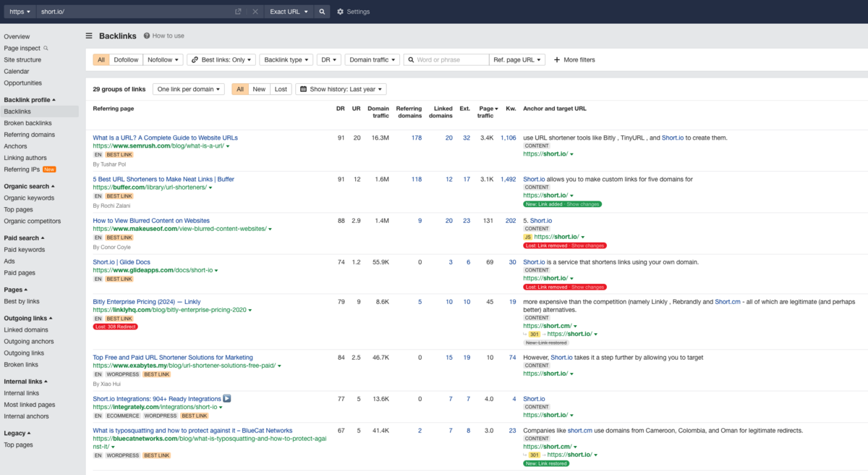
Task: Sort table by Page traffic column
Action: click(x=485, y=112)
